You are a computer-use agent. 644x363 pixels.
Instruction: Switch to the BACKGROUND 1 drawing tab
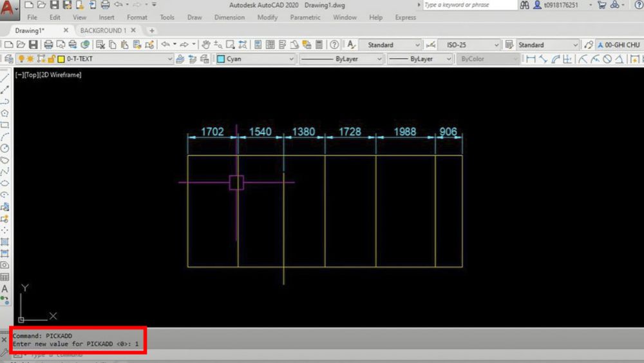(103, 30)
